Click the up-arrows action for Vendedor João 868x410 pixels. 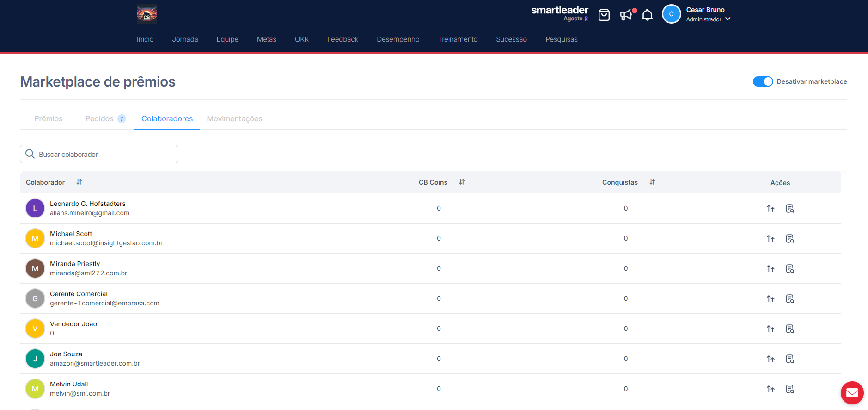click(770, 329)
